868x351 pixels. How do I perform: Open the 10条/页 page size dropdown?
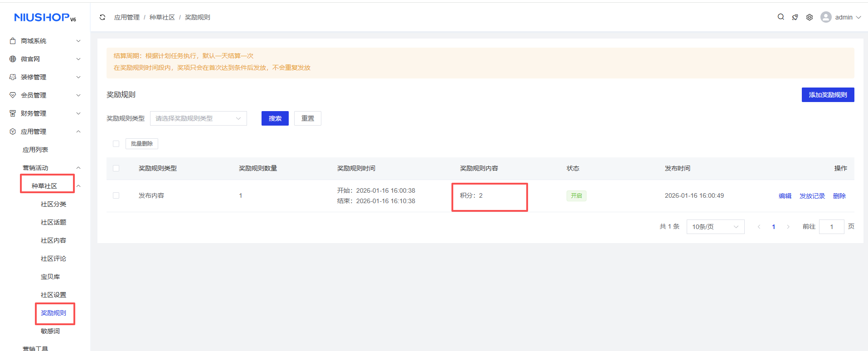[x=715, y=227]
